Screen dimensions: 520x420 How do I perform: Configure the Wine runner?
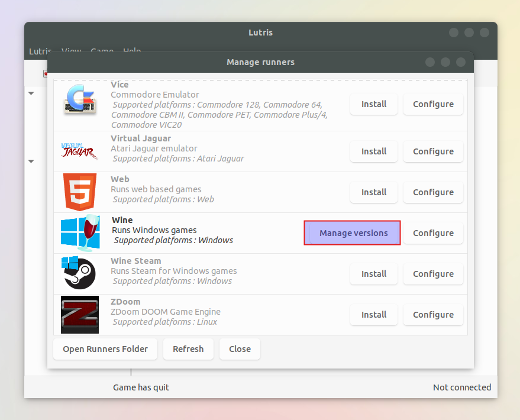click(433, 232)
